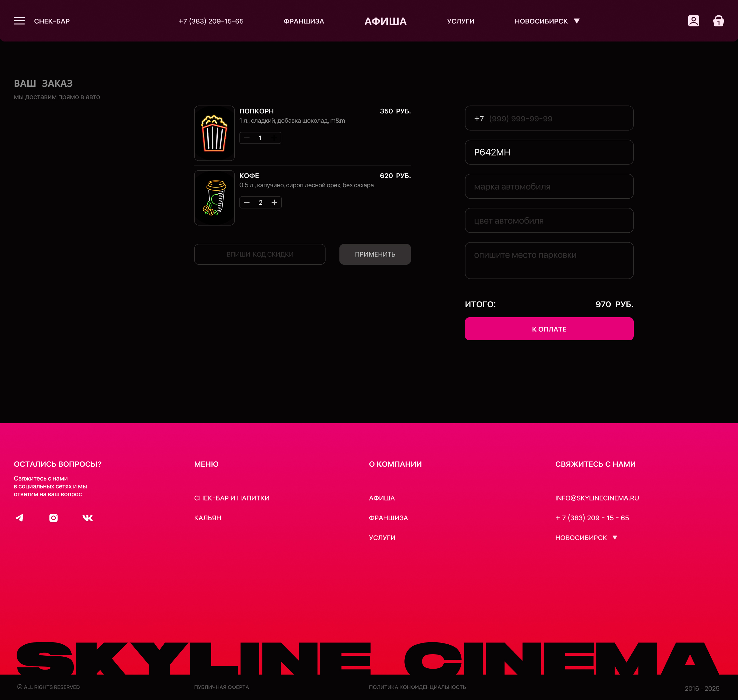Open the Telegram social link
The image size is (738, 700).
(19, 517)
